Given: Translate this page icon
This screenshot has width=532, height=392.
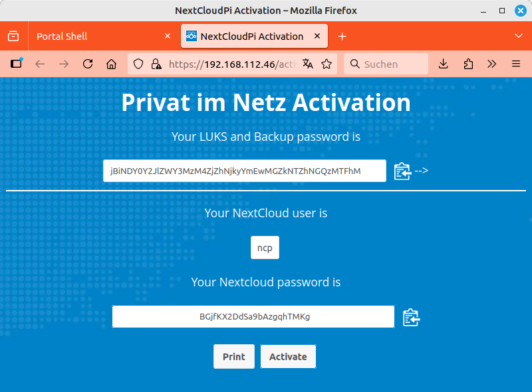Looking at the screenshot, I should coord(307,64).
